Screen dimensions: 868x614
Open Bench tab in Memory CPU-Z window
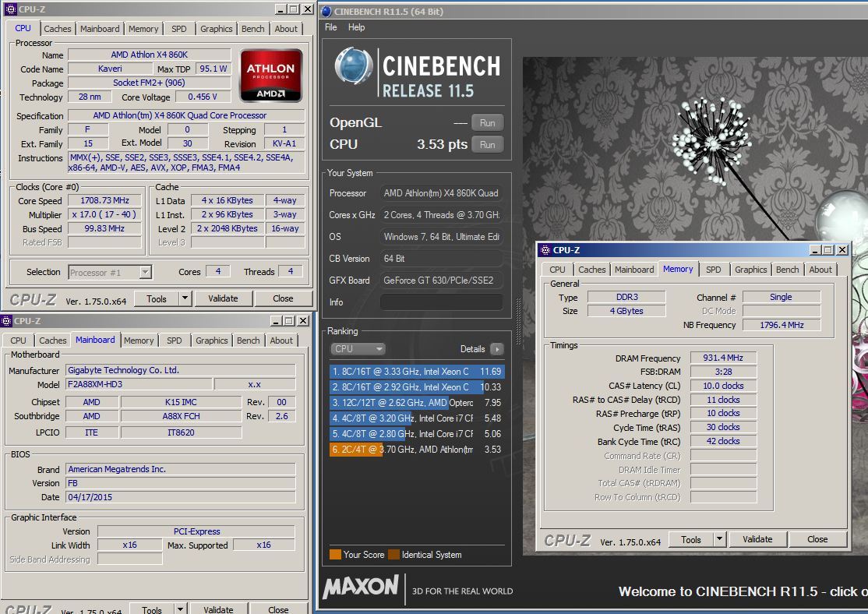787,270
